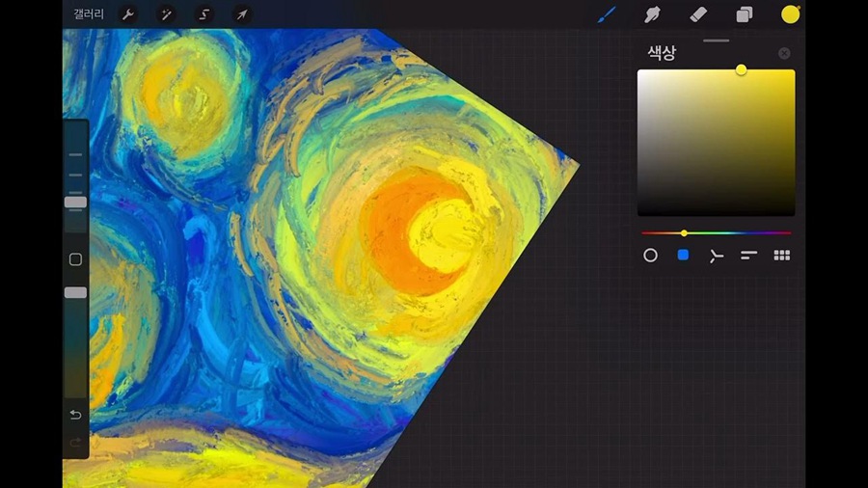Open the Actions wrench menu
The image size is (868, 488).
128,14
